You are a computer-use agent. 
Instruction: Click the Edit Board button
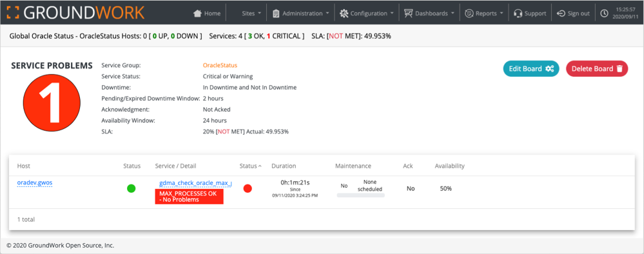click(x=531, y=68)
